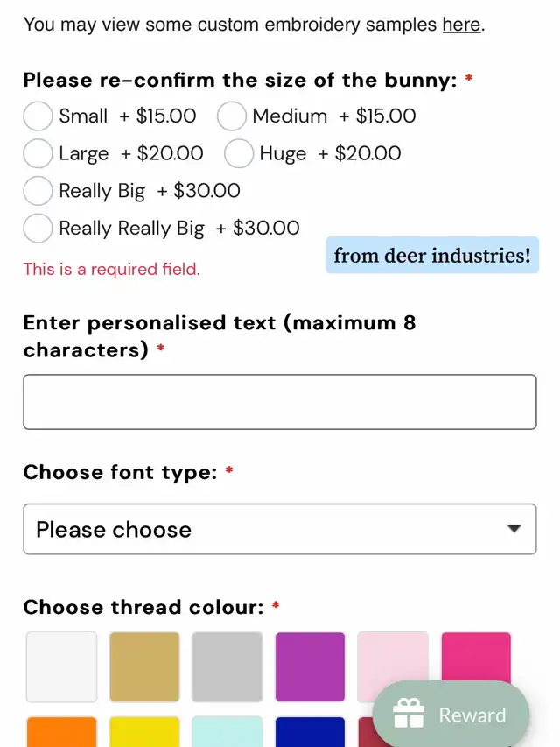Click the gift icon on Reward button
The image size is (560, 747).
[x=409, y=715]
